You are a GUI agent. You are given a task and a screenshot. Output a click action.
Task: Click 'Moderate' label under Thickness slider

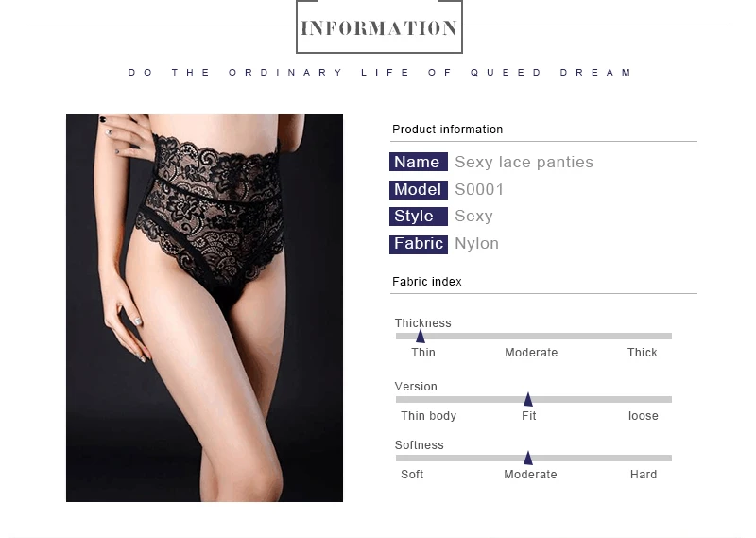pos(531,353)
